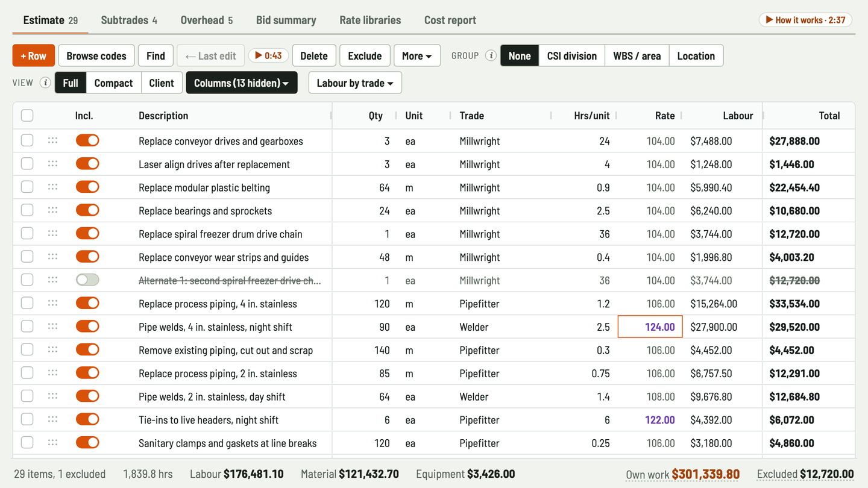Click drag handle on Sanitary clamps and gaskets row
Image resolution: width=868 pixels, height=488 pixels.
coord(52,443)
